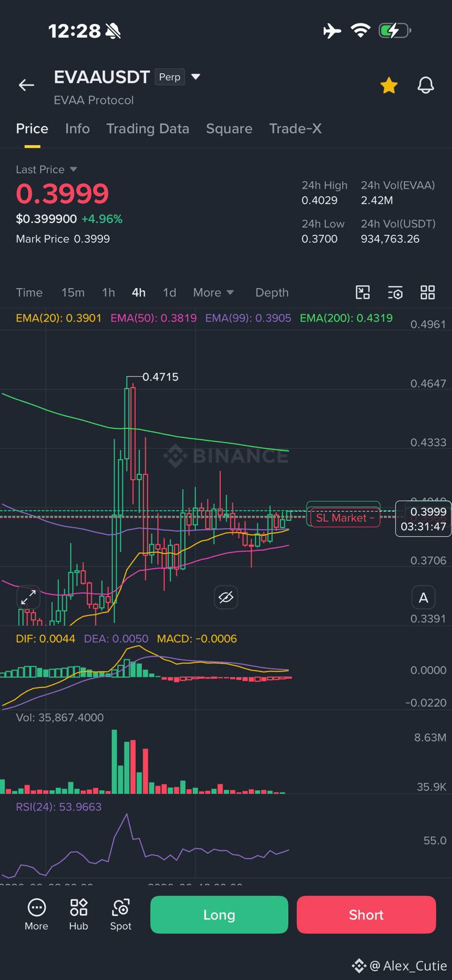Select the 4h interval
Image resolution: width=452 pixels, height=980 pixels.
(139, 293)
